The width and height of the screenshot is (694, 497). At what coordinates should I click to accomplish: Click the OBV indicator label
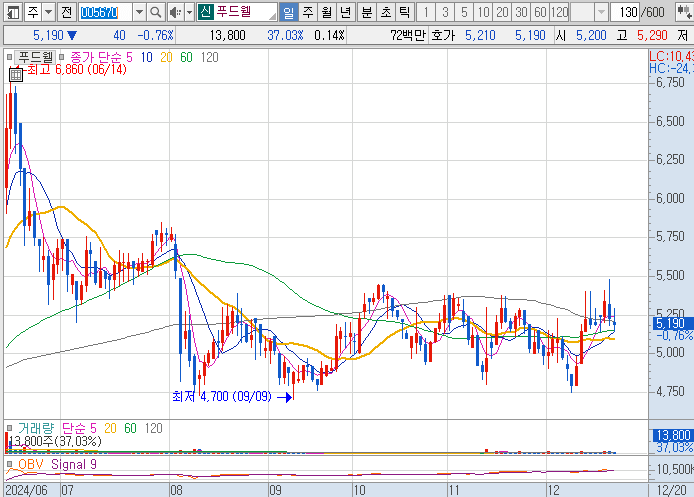31,464
